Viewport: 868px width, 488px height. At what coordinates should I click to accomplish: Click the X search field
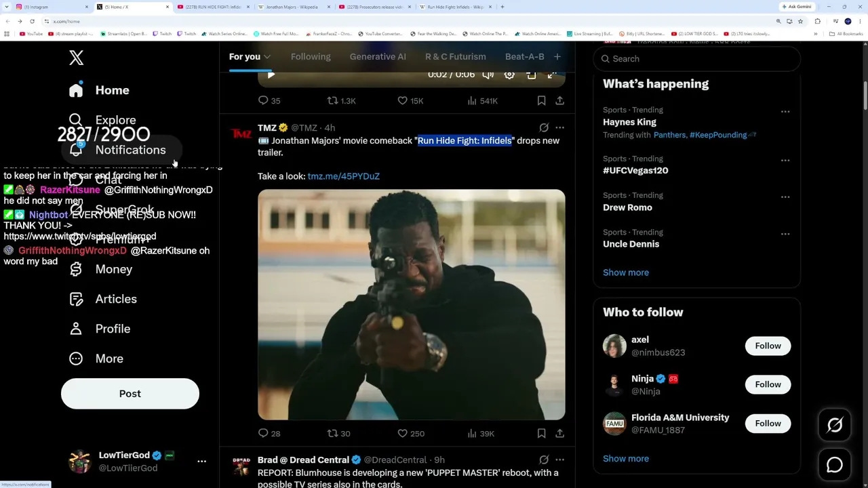point(696,59)
